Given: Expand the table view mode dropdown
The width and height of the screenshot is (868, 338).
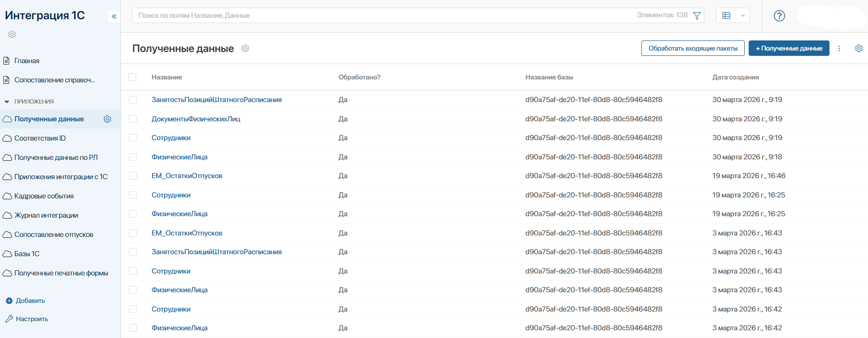Looking at the screenshot, I should coord(733,15).
